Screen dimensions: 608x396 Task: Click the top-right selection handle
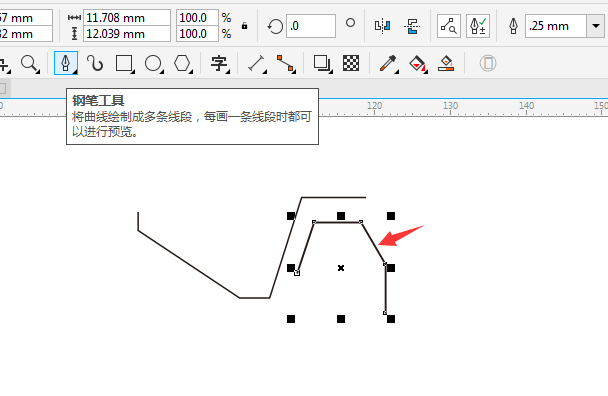(391, 216)
